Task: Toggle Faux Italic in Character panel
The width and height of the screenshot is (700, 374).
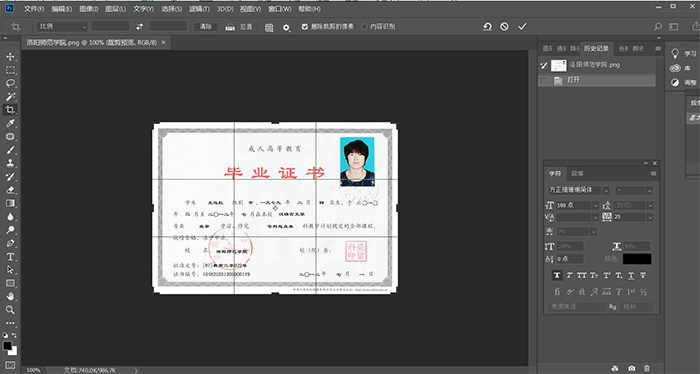Action: (570, 275)
